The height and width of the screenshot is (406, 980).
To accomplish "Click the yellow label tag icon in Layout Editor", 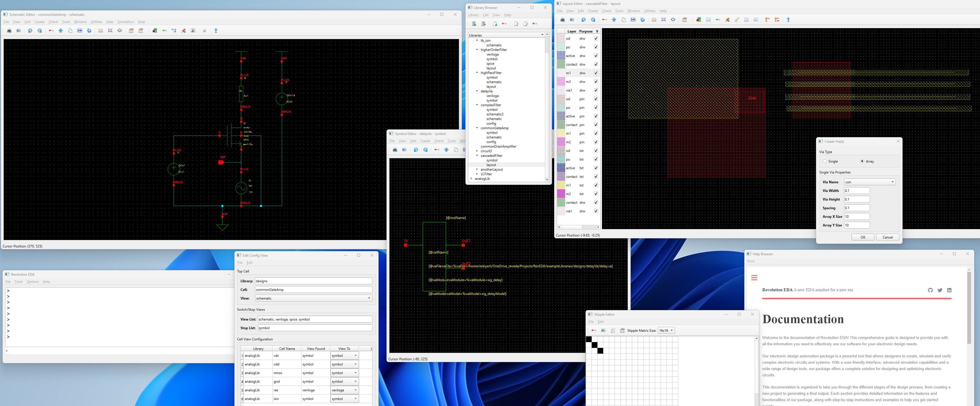I will click(x=737, y=20).
